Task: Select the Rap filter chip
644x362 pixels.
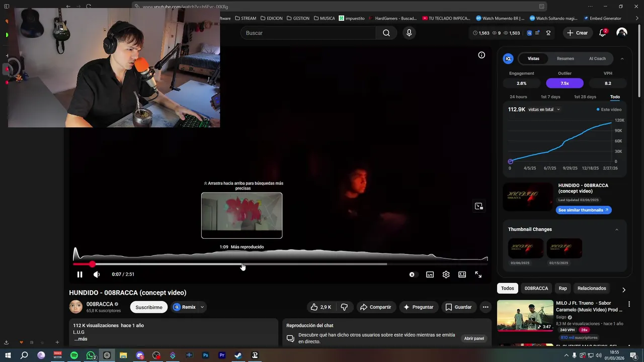Action: (x=562, y=288)
